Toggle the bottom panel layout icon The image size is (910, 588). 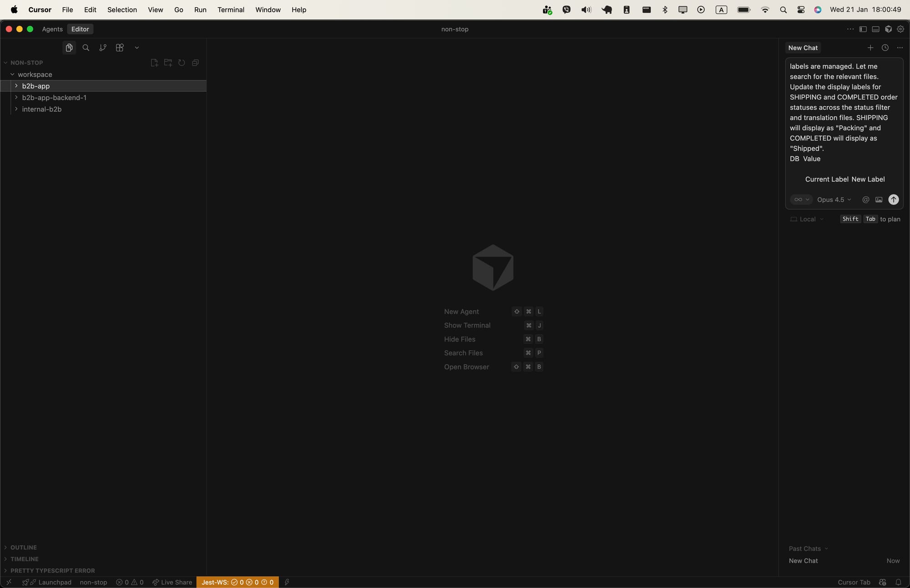pyautogui.click(x=875, y=29)
